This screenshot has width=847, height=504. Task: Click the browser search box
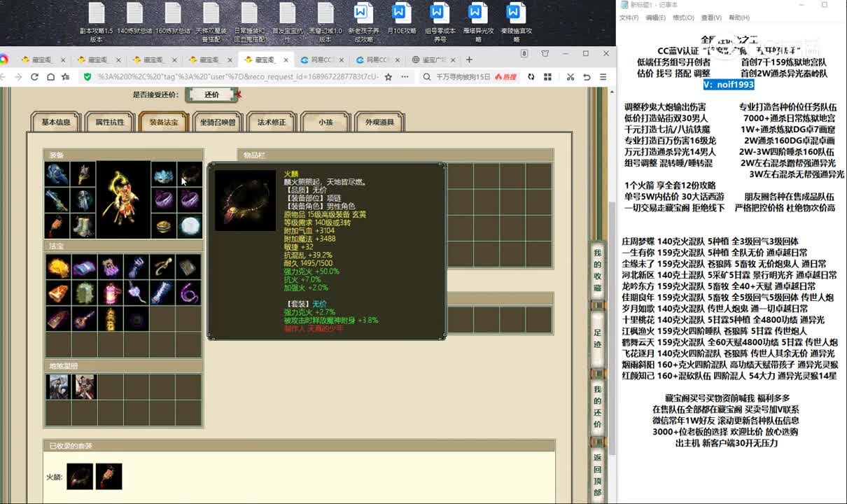pos(463,77)
